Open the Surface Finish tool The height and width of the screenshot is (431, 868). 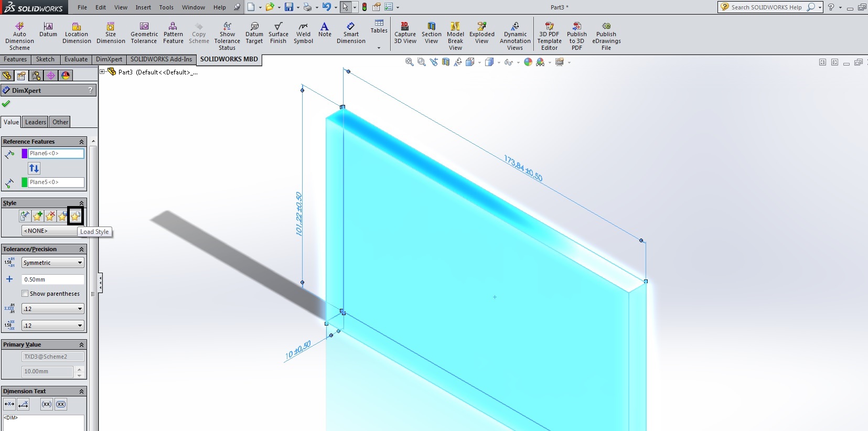coord(278,34)
